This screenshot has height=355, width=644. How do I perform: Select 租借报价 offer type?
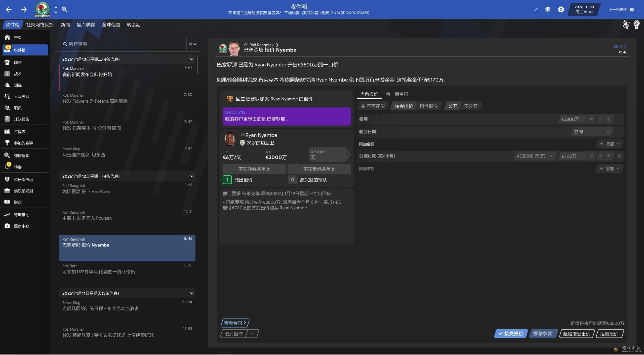(428, 106)
